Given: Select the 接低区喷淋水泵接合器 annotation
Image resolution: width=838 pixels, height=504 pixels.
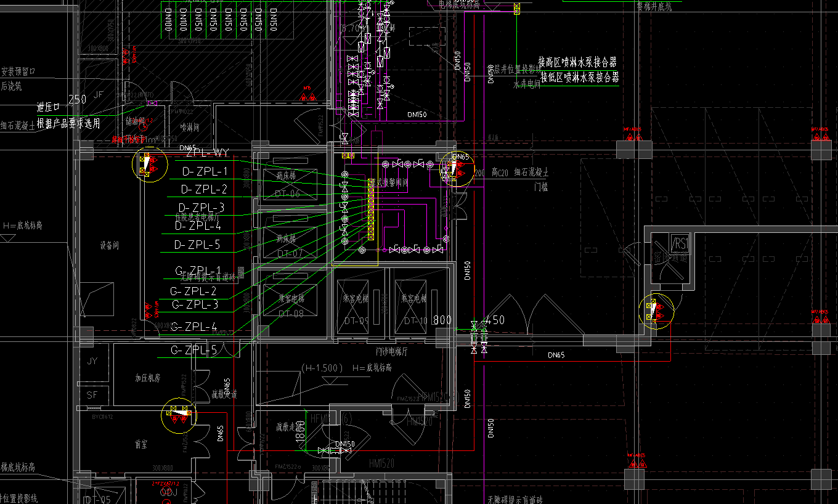Looking at the screenshot, I should tap(579, 77).
